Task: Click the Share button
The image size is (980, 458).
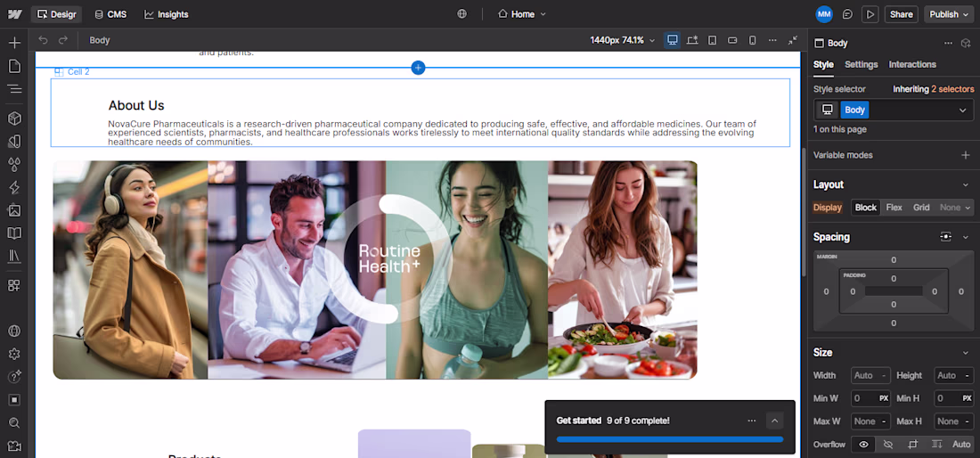Action: click(902, 14)
